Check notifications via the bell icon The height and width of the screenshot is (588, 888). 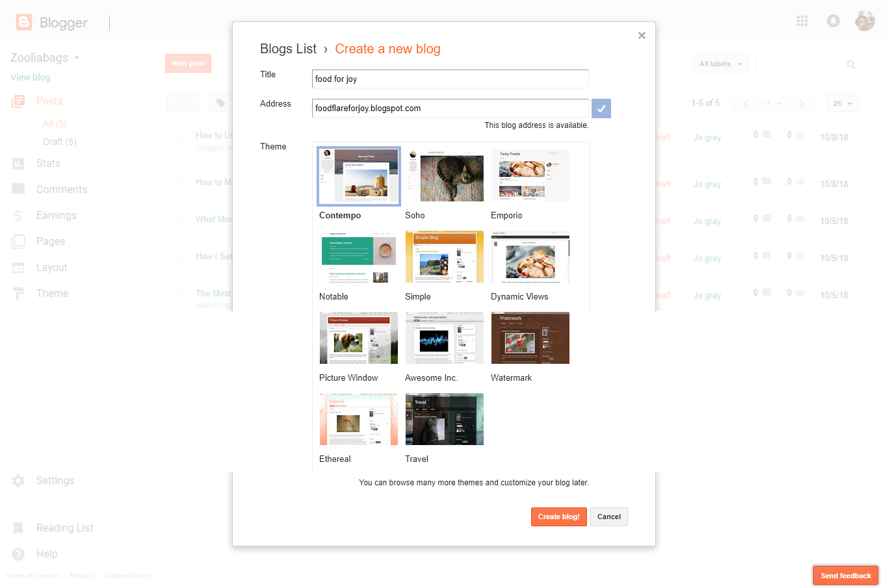click(x=833, y=21)
